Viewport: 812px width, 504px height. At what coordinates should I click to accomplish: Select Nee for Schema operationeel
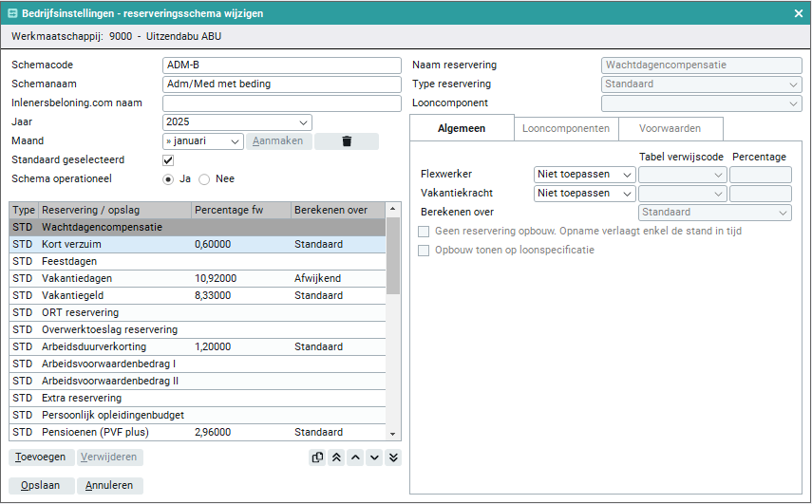click(205, 178)
